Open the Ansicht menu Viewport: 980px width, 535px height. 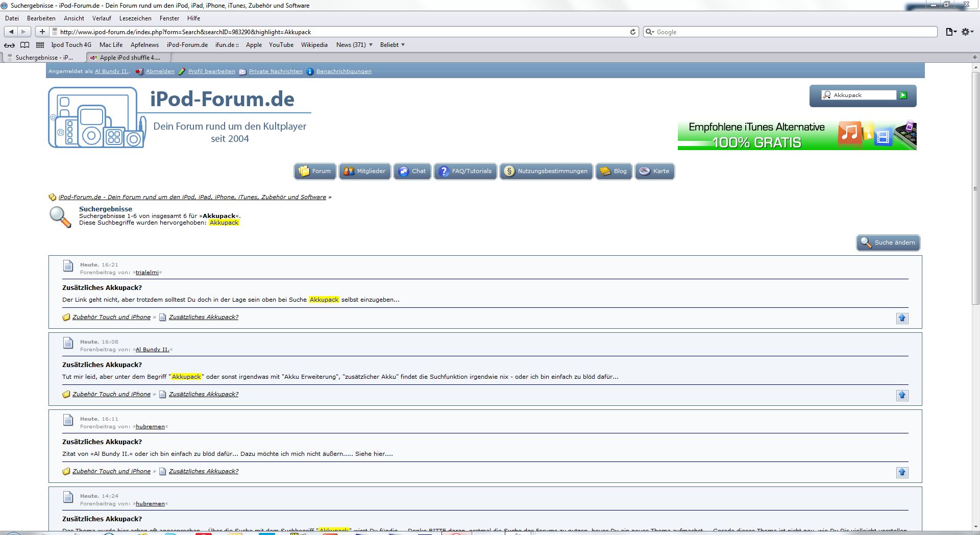click(x=74, y=18)
